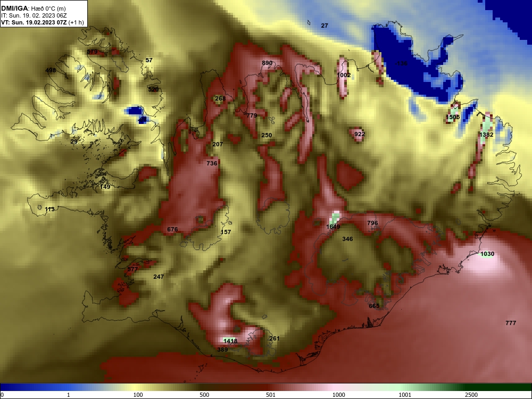This screenshot has height=399, width=532.
Task: Click the map value 268
Action: (220, 98)
